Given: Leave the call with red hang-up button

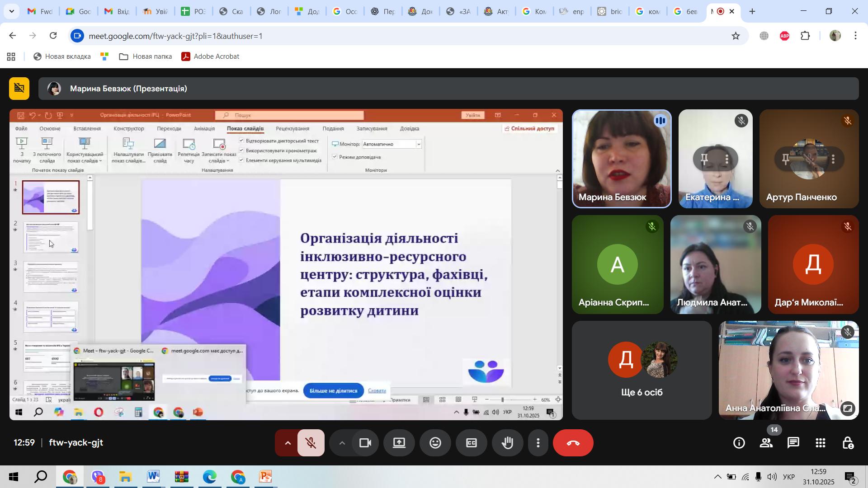Looking at the screenshot, I should (573, 443).
